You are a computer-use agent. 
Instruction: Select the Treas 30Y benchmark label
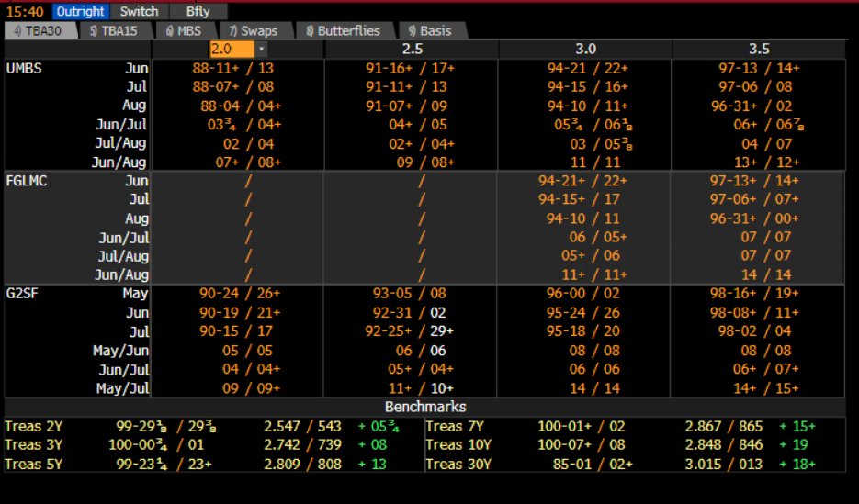tap(458, 464)
